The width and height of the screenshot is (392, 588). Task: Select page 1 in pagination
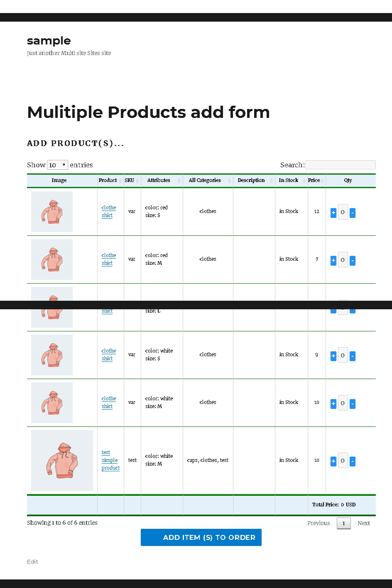[x=343, y=523]
